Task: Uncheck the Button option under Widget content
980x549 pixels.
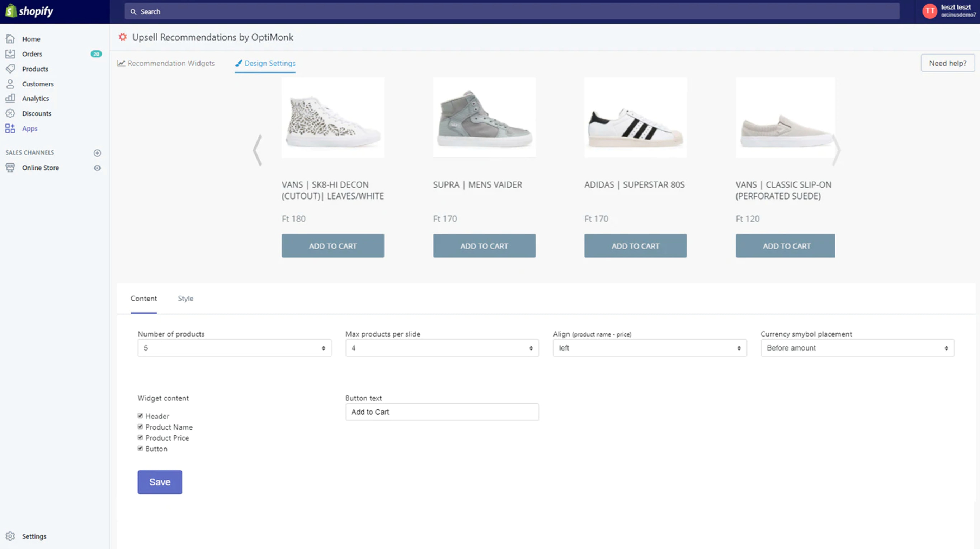Action: click(140, 448)
